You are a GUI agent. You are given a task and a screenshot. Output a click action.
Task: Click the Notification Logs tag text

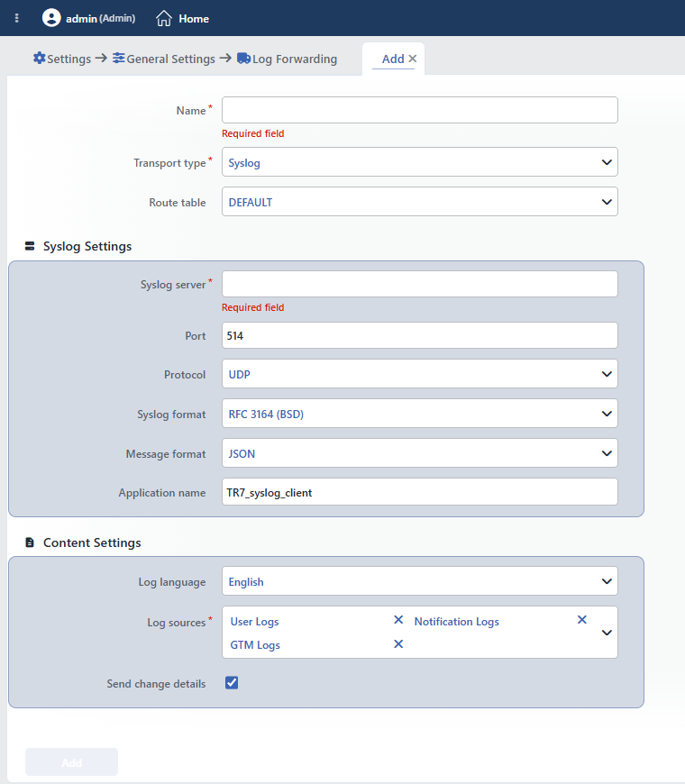click(x=456, y=622)
